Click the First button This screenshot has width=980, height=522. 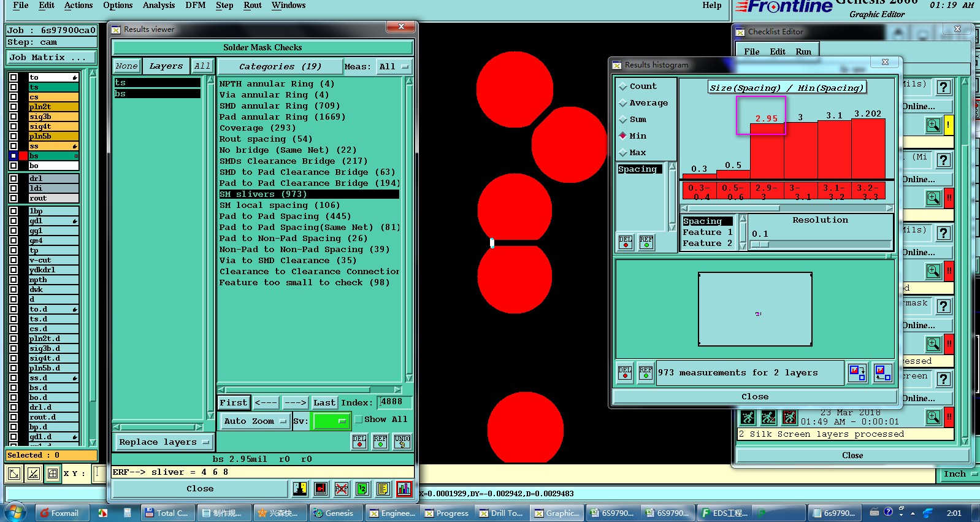pos(234,402)
